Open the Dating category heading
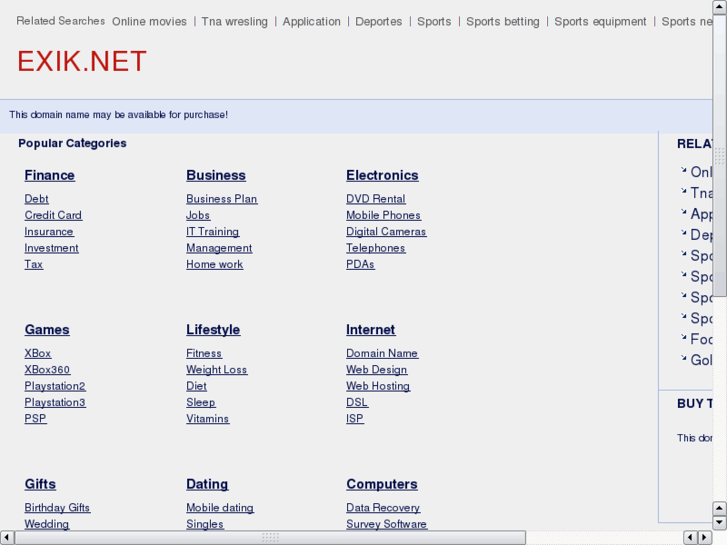The width and height of the screenshot is (727, 545). coord(207,484)
